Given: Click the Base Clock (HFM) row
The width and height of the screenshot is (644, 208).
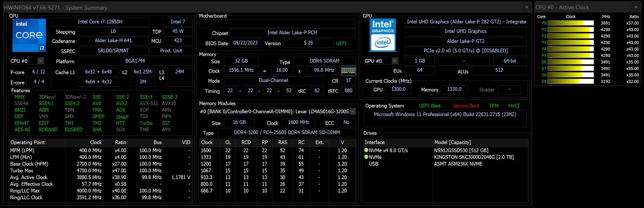Looking at the screenshot, I should pyautogui.click(x=100, y=164).
